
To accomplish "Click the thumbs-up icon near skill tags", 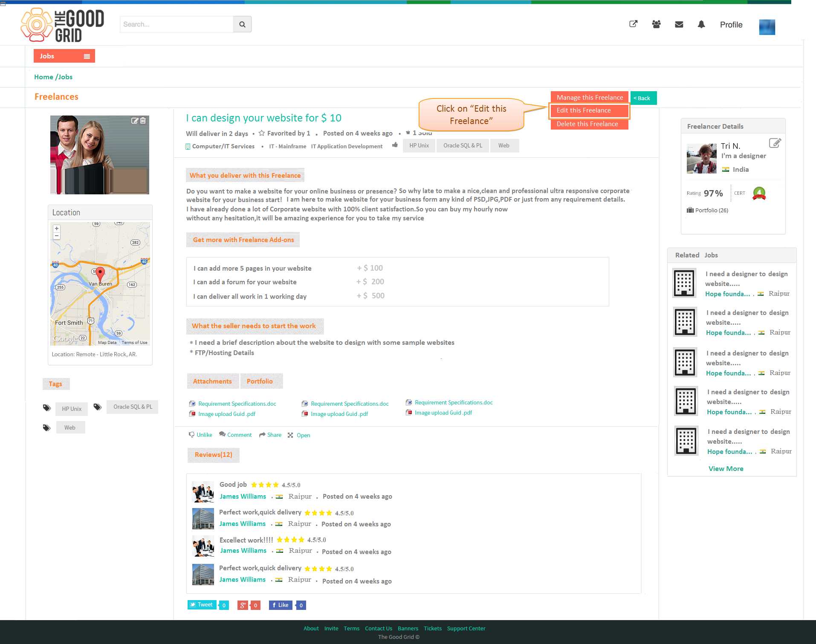I will tap(395, 145).
